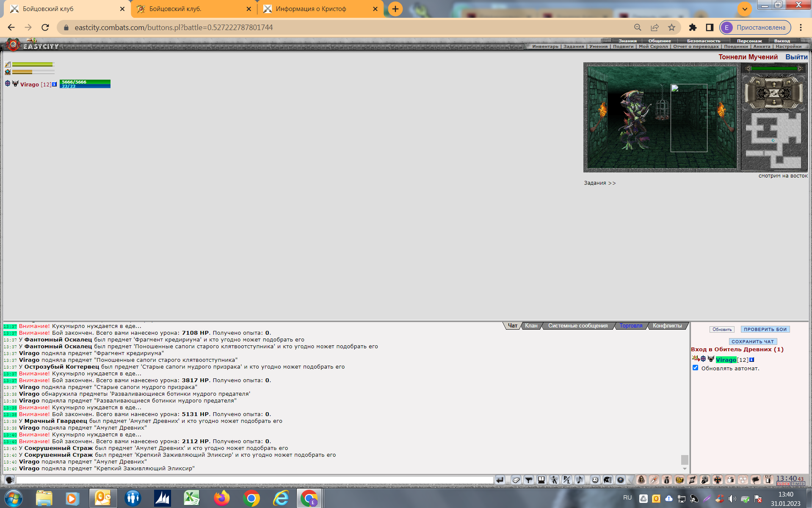Click the exchange arrows icon

tap(692, 480)
